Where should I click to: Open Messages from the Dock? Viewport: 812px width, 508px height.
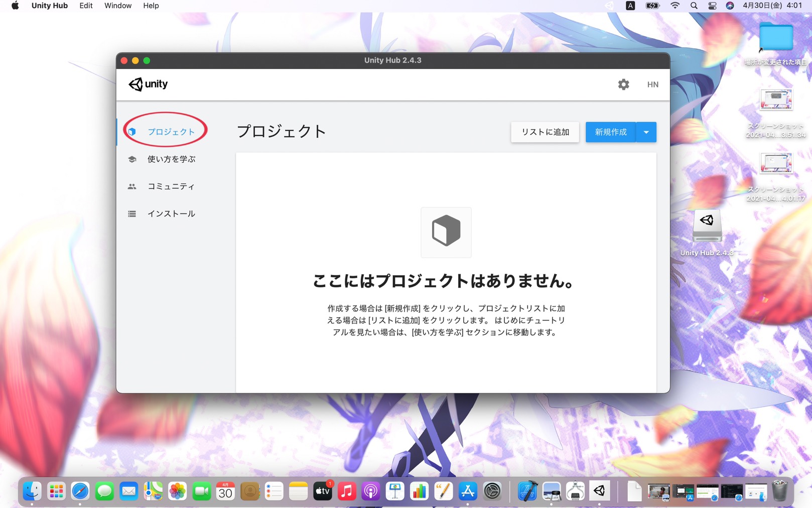tap(104, 491)
